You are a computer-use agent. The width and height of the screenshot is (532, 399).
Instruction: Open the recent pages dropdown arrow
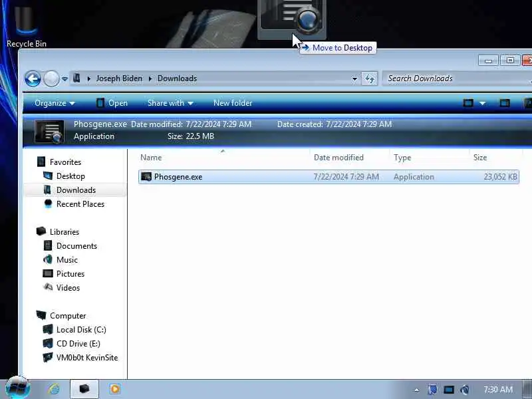point(65,78)
